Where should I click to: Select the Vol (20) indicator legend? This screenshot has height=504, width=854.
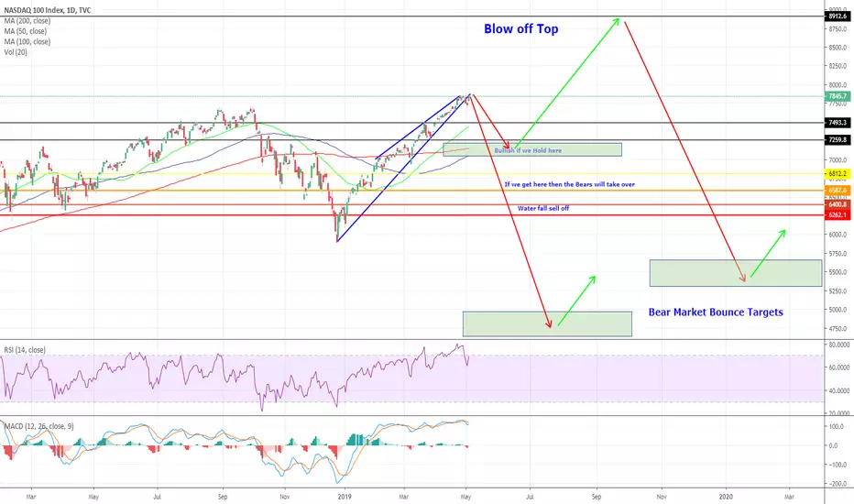tap(16, 52)
